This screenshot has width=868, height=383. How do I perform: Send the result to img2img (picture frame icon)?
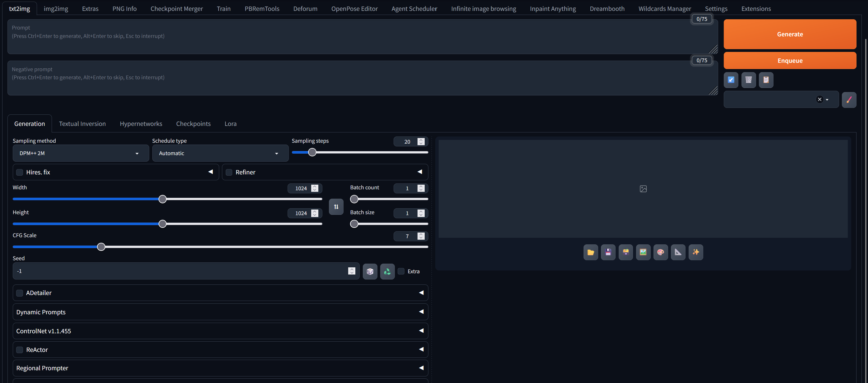coord(643,252)
